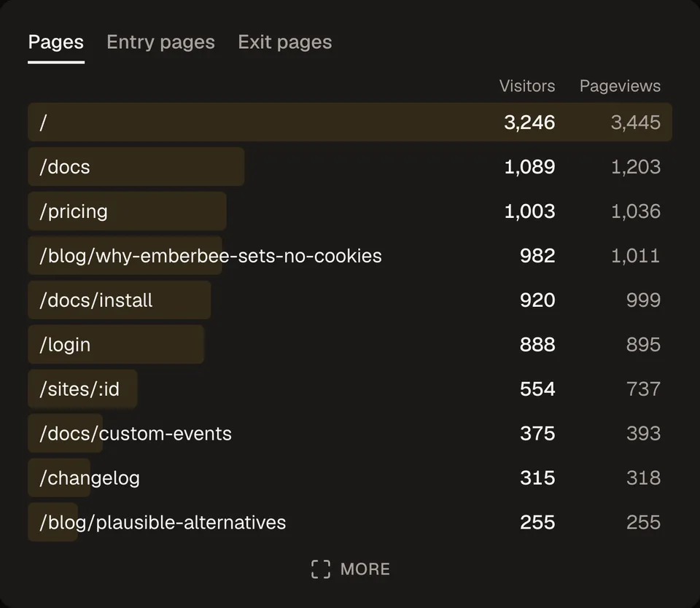Choose the /sites/:id page row

350,389
